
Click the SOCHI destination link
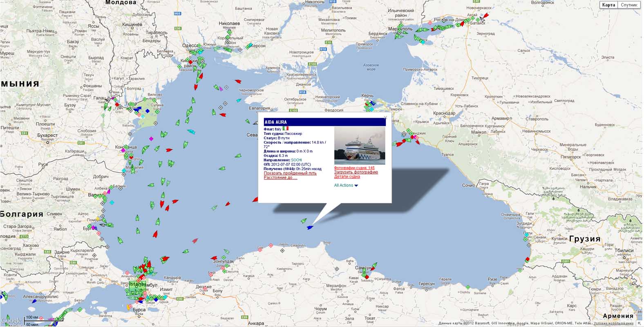point(296,160)
